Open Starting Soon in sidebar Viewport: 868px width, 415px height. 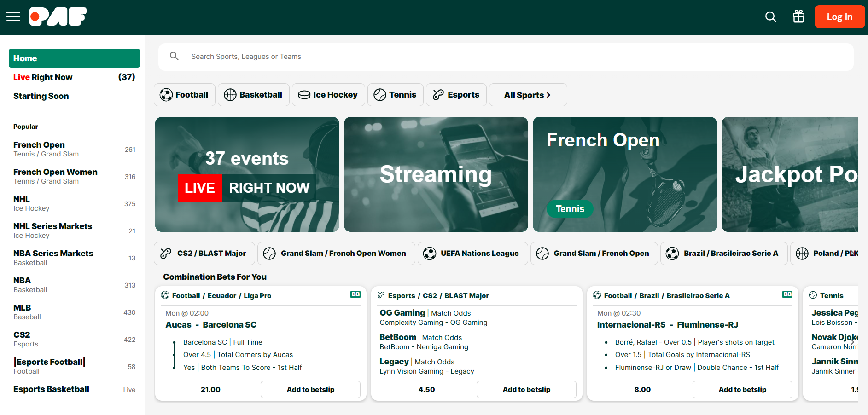[74, 96]
